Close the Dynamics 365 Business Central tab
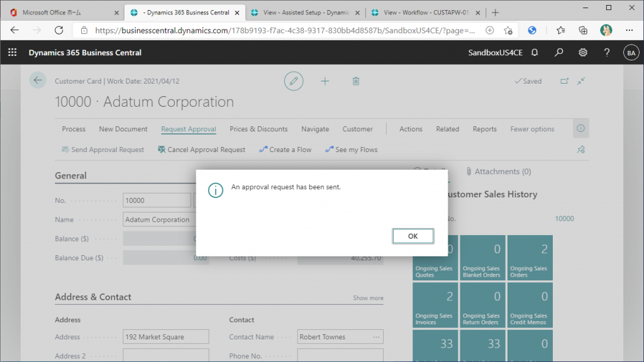Viewport: 644px width, 362px height. click(237, 13)
